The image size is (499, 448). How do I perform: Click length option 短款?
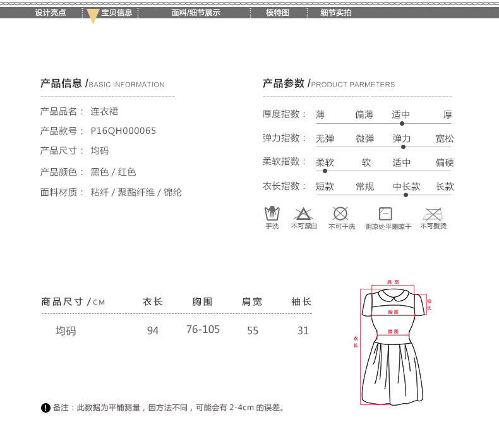pos(325,186)
